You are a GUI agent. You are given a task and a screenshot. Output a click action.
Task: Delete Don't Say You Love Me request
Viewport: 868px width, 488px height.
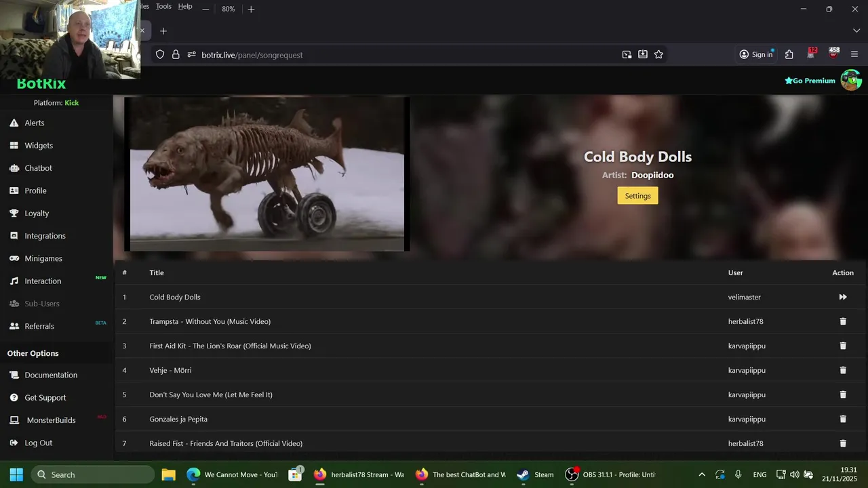click(x=843, y=394)
